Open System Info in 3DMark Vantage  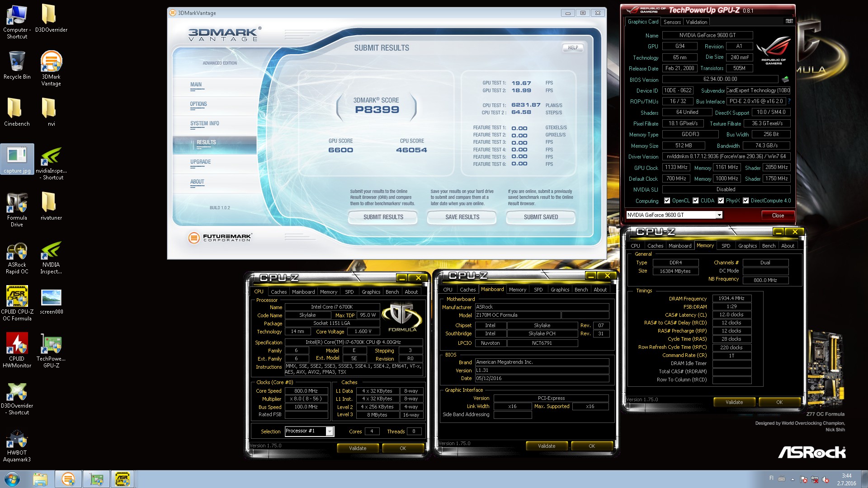pyautogui.click(x=205, y=123)
